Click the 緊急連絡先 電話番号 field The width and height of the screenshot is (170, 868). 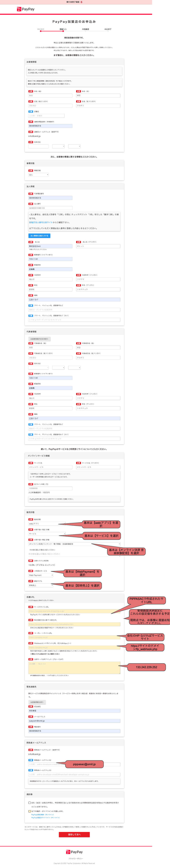coord(74,731)
